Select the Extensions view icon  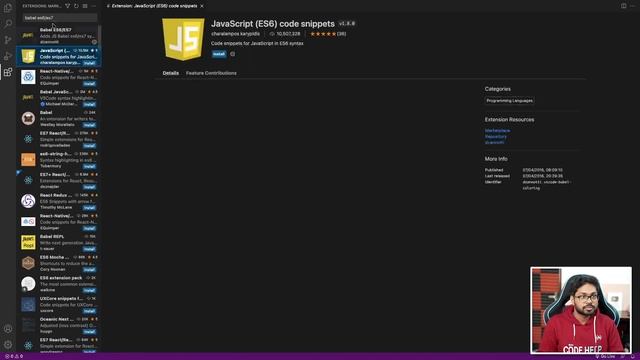(8, 72)
